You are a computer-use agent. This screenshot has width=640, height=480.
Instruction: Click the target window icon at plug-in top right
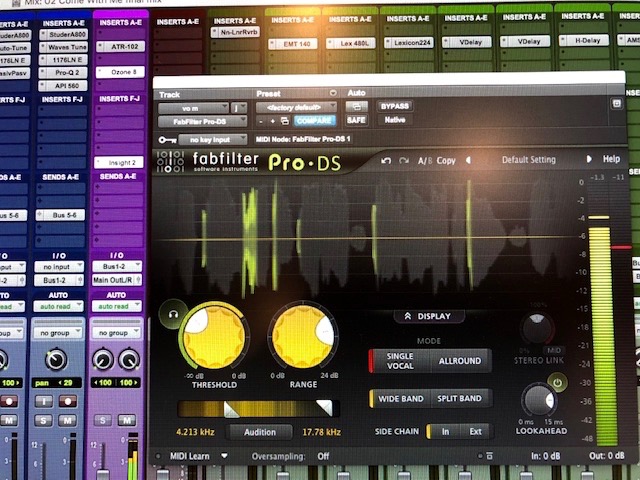click(x=617, y=103)
